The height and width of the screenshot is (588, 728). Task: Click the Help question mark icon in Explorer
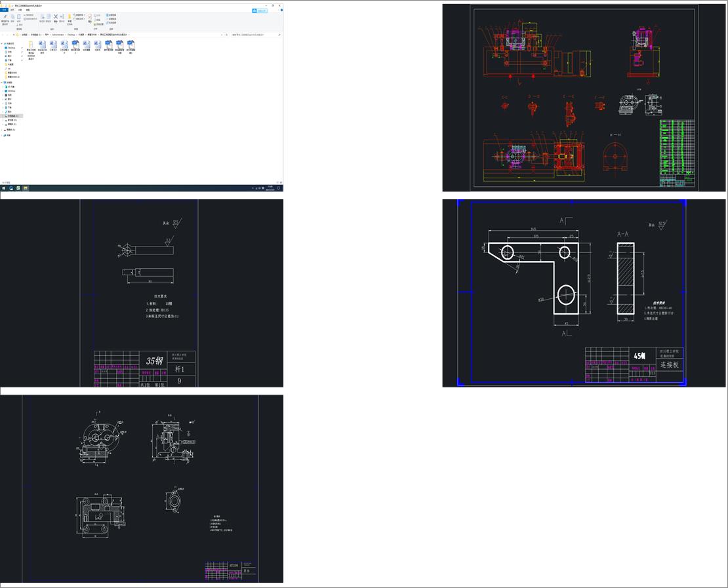[x=282, y=10]
